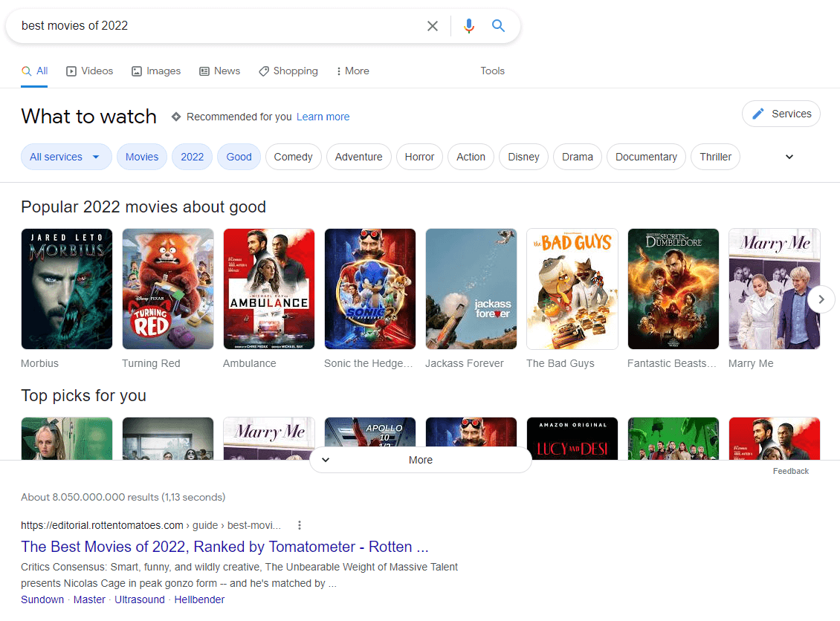Open the Sundown sitelink

point(42,599)
